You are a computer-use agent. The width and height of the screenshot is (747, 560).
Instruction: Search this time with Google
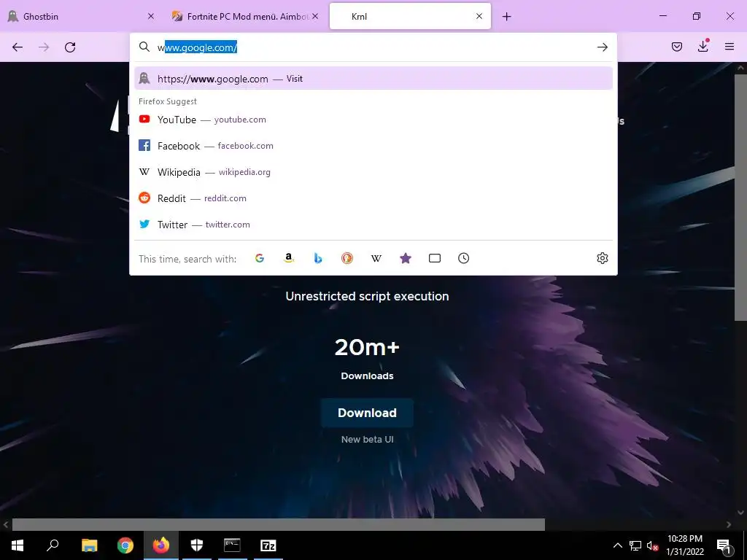pos(260,258)
